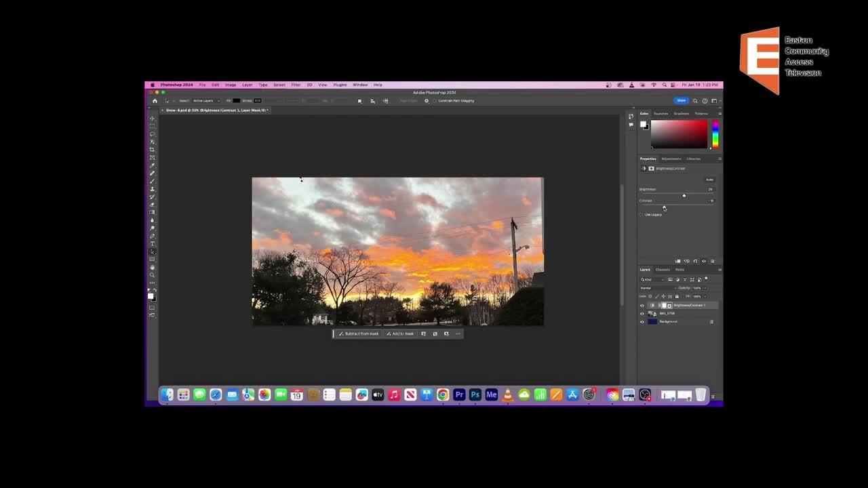The height and width of the screenshot is (488, 868).
Task: Open the Window menu
Action: coord(360,85)
